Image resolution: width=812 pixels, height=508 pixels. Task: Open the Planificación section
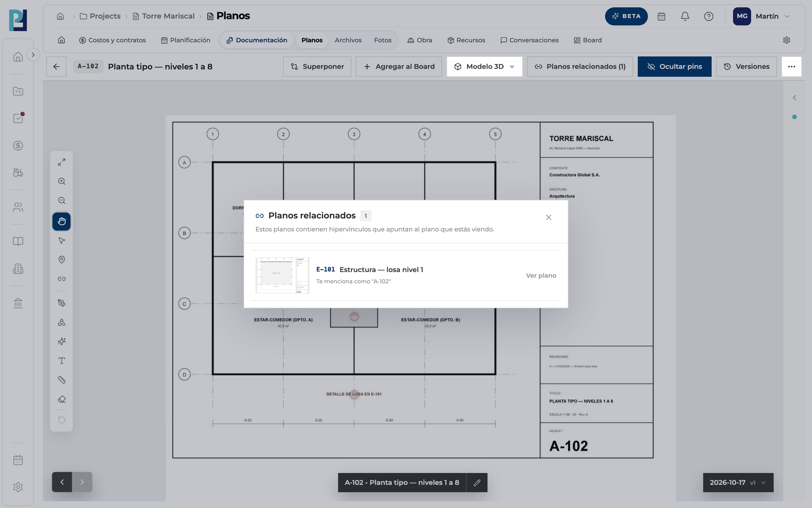tap(186, 40)
